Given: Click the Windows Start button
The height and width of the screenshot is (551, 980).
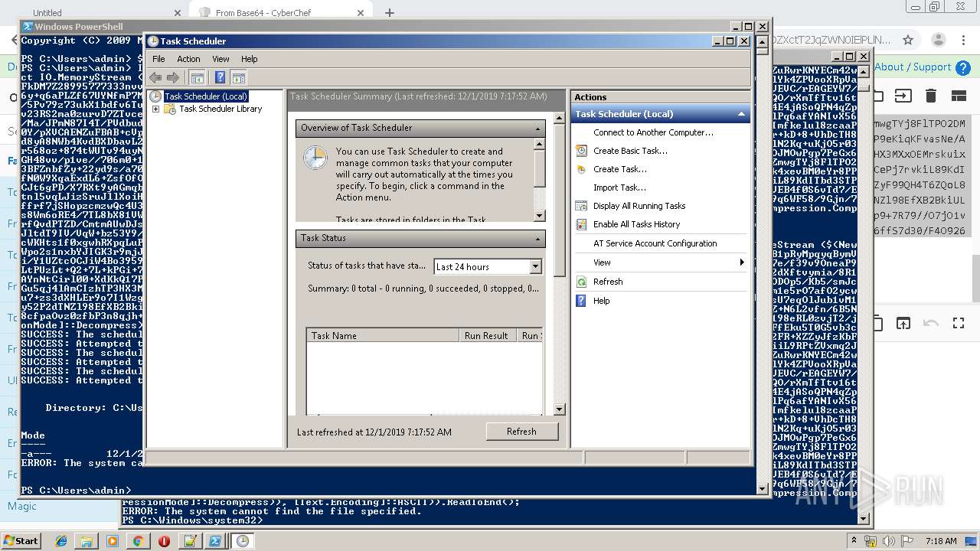Looking at the screenshot, I should [21, 540].
